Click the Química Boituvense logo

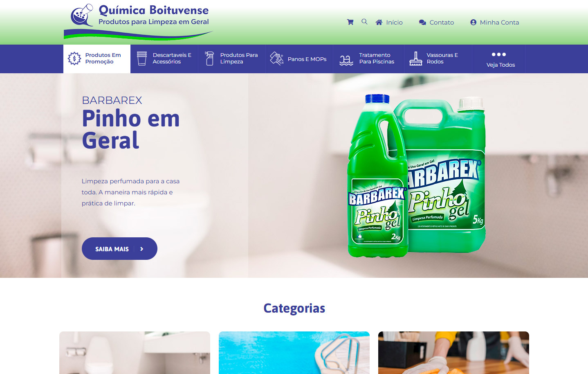pos(138,22)
